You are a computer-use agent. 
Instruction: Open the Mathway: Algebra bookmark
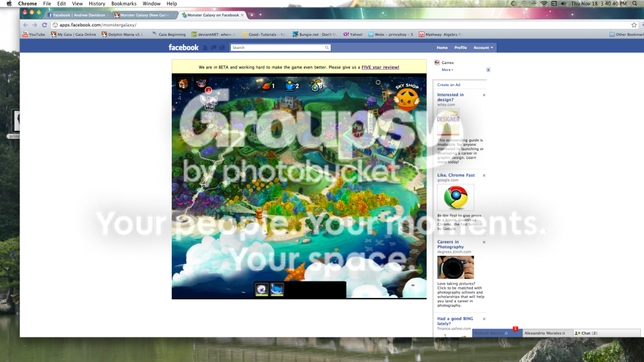(440, 35)
